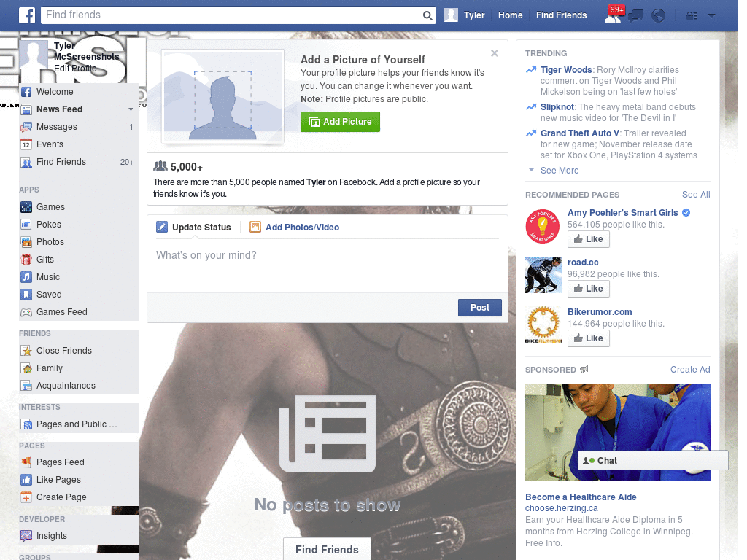The image size is (747, 560).
Task: Open Grand Theft Auto V trending topic
Action: pos(580,133)
